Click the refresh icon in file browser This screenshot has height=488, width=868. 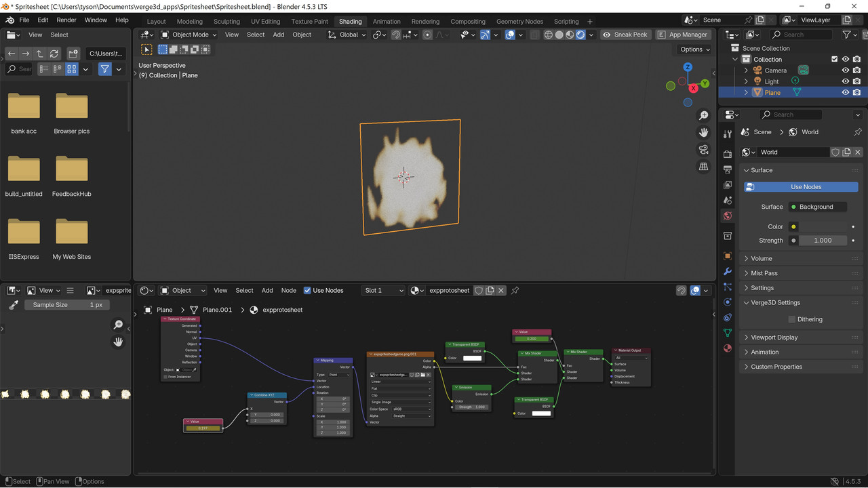54,54
